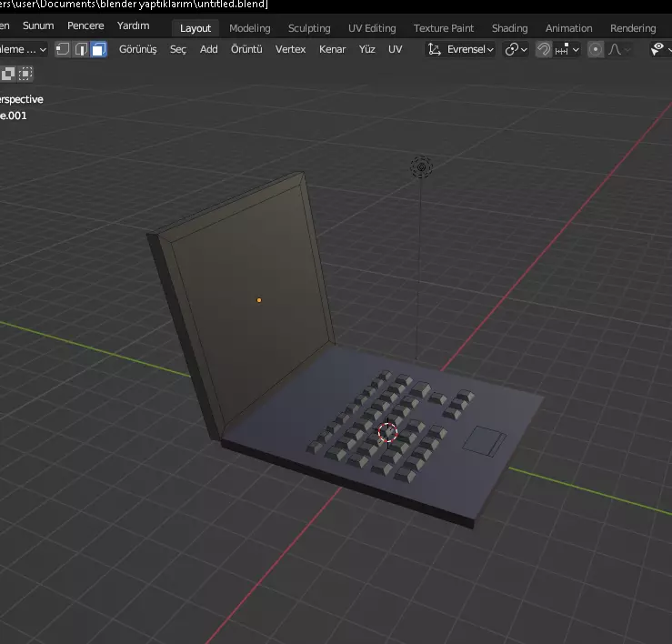Click the orange object origin dot
This screenshot has height=644, width=672.
click(x=259, y=300)
